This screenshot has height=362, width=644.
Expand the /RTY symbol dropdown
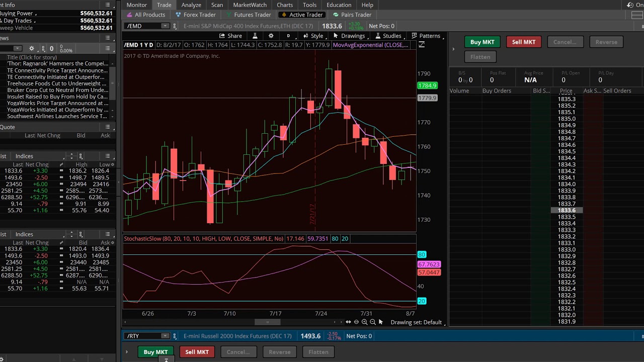tap(165, 336)
